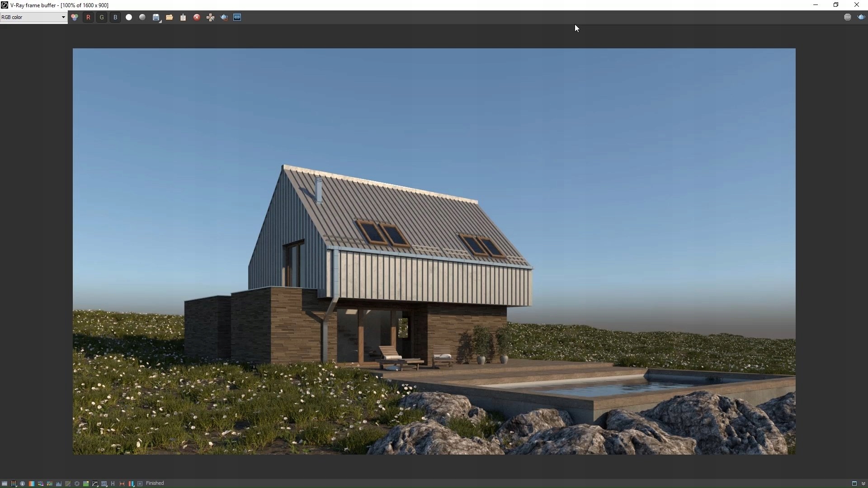Open the LUT correction dropdown icon

[104, 483]
